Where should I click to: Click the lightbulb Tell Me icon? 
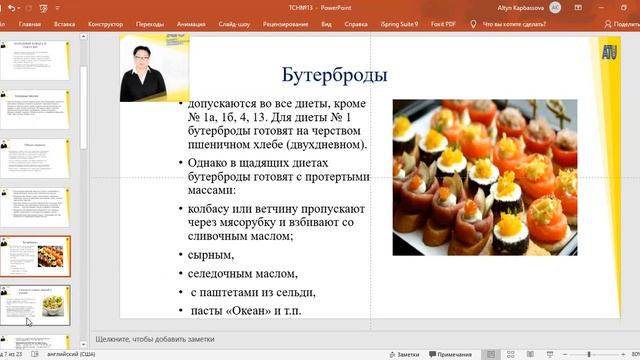473,24
